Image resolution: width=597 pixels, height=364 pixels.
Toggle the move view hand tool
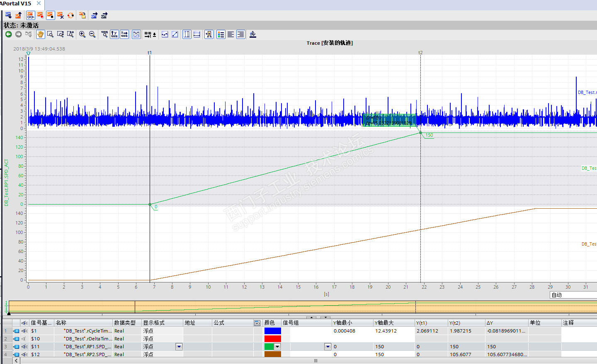(40, 34)
